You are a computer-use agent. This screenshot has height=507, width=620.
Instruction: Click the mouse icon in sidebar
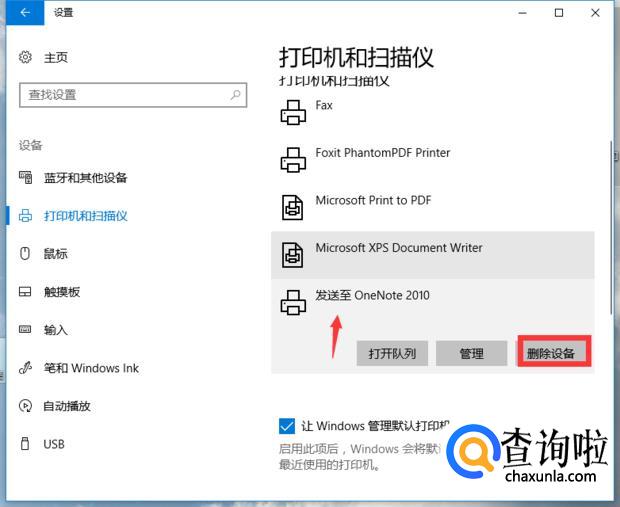[x=26, y=254]
